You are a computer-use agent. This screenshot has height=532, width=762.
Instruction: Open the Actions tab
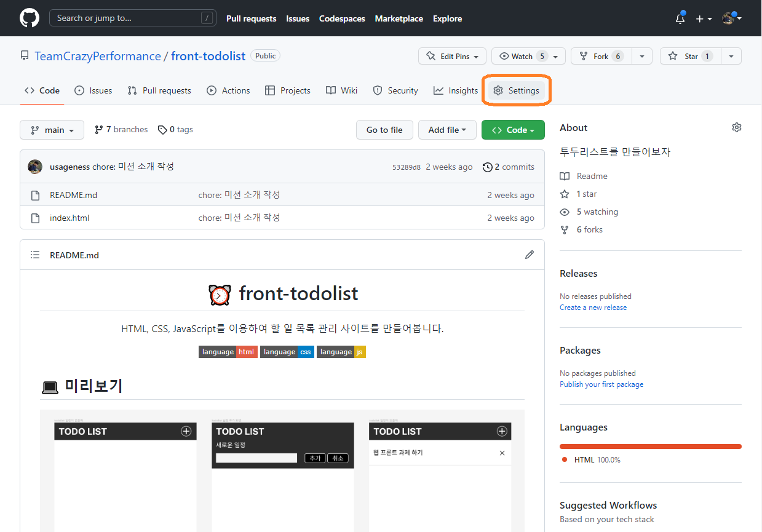coord(228,90)
